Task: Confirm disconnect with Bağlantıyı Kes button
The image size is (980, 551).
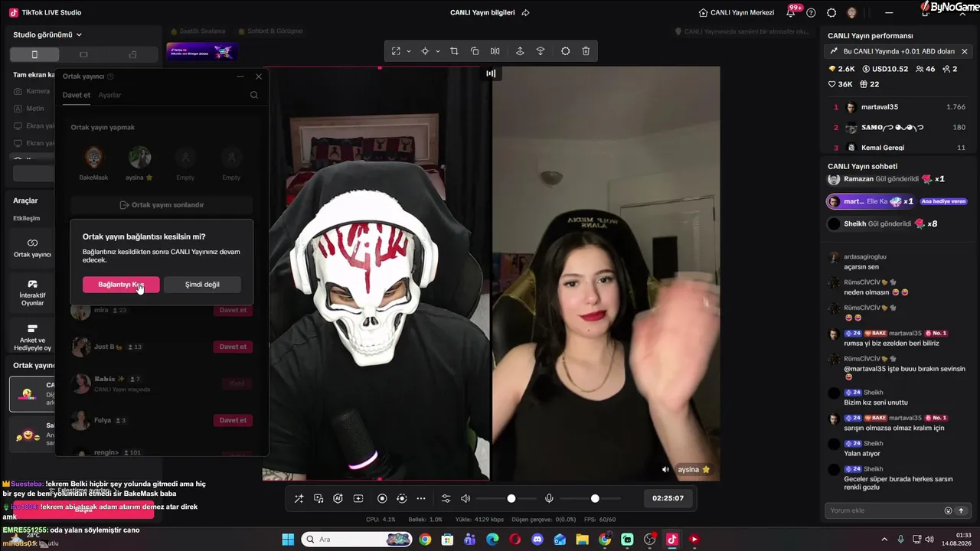Action: coord(121,285)
